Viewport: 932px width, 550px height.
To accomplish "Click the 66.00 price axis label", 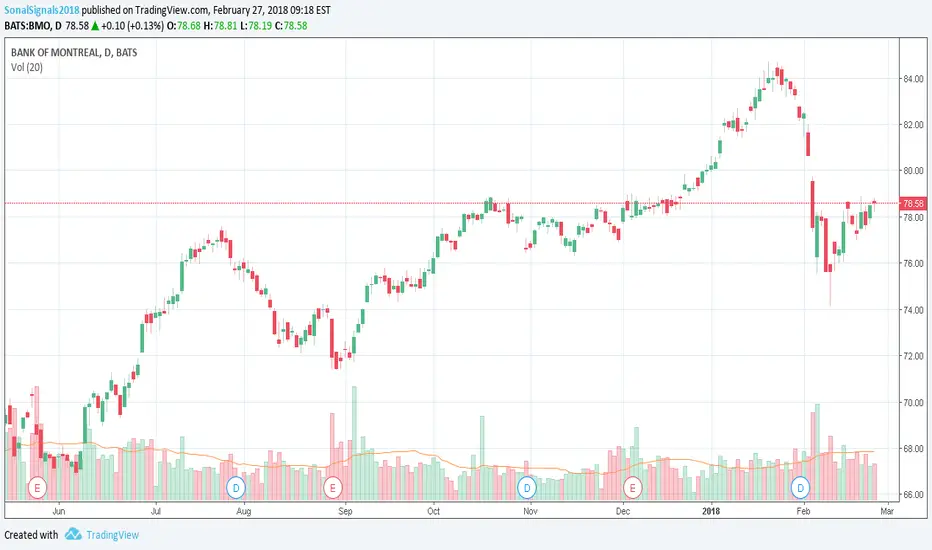I will coord(913,494).
